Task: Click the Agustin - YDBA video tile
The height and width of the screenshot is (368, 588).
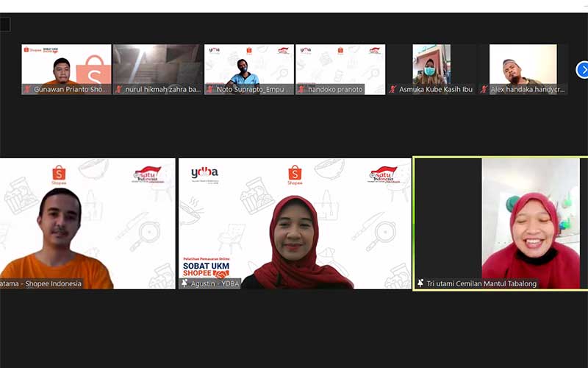Action: pos(294,221)
